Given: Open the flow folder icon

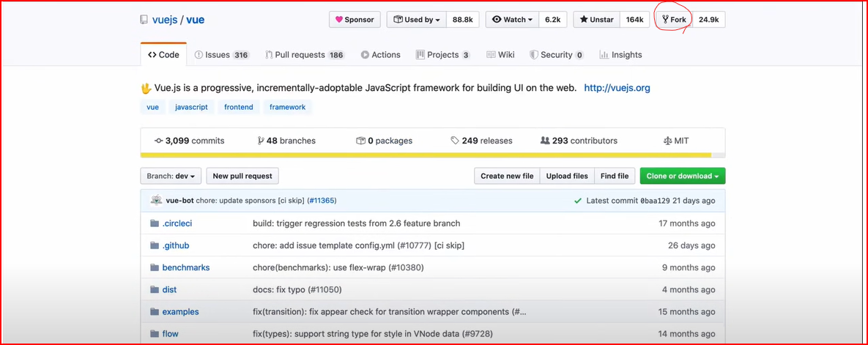Looking at the screenshot, I should tap(155, 334).
